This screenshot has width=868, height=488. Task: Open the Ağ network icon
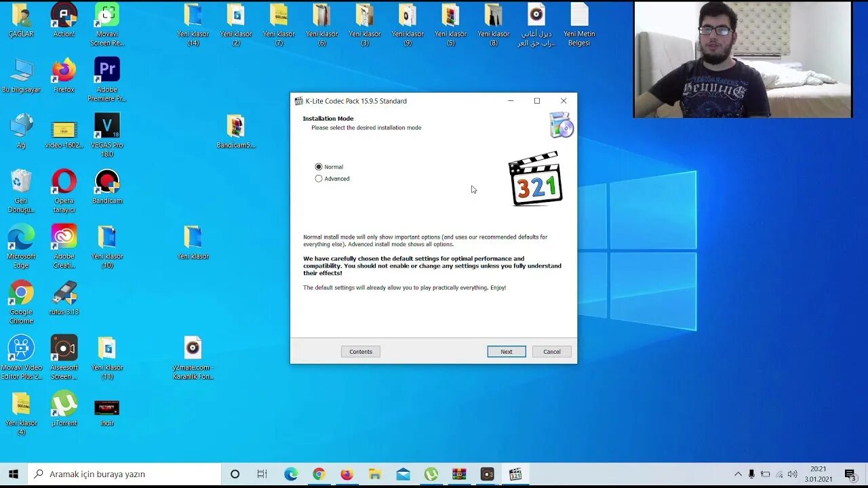point(21,131)
